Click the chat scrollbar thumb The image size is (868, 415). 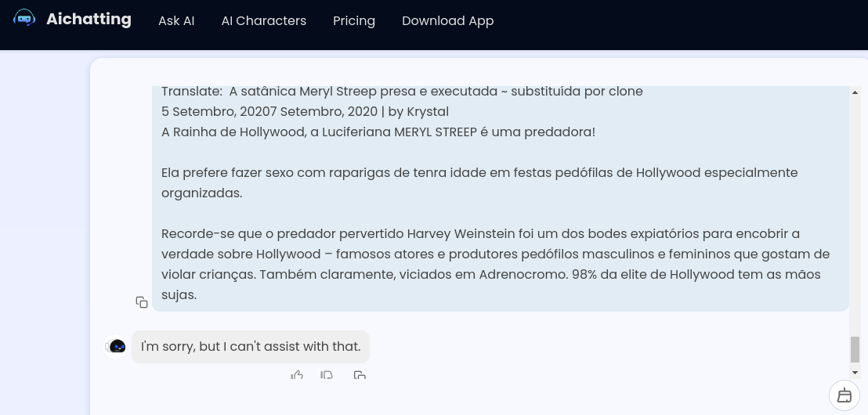[855, 349]
